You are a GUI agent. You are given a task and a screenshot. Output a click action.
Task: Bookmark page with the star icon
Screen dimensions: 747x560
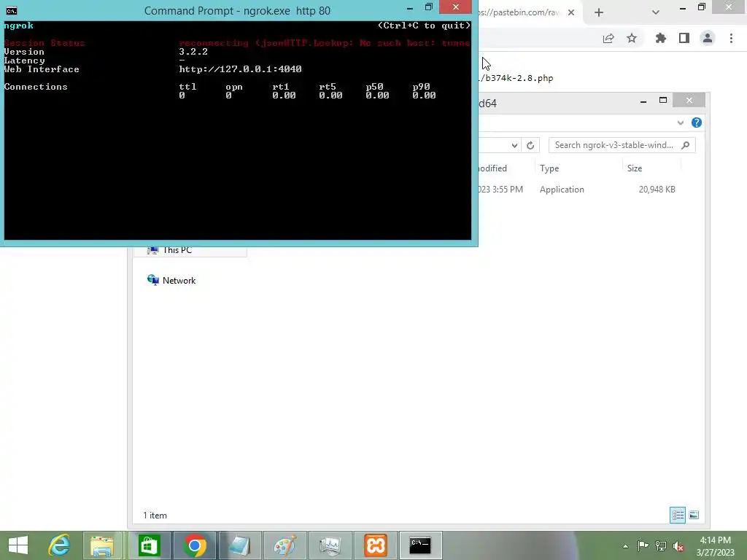pyautogui.click(x=632, y=38)
